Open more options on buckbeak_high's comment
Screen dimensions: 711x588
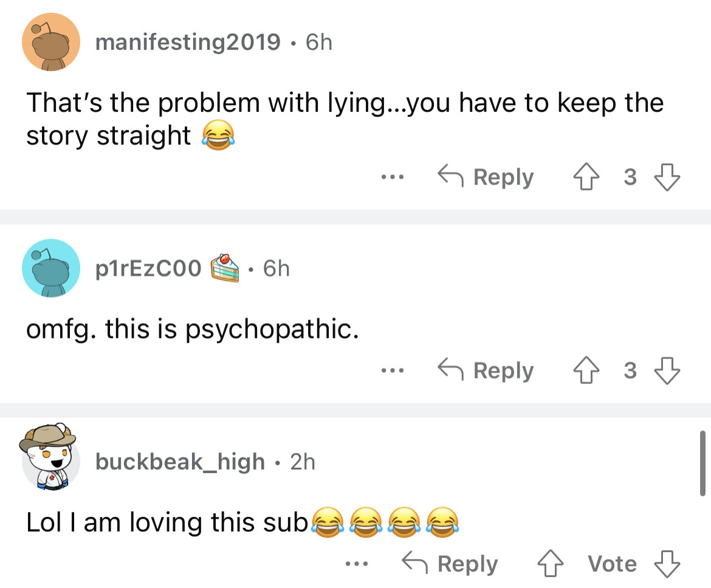(x=357, y=564)
